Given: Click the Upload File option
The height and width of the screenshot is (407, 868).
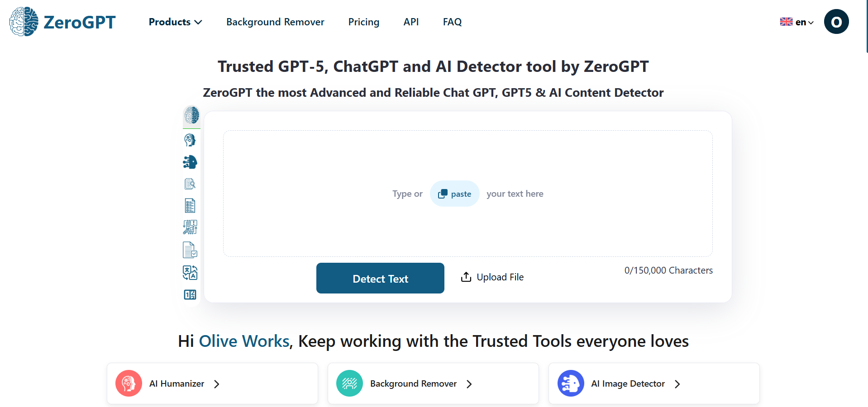Looking at the screenshot, I should click(x=492, y=277).
